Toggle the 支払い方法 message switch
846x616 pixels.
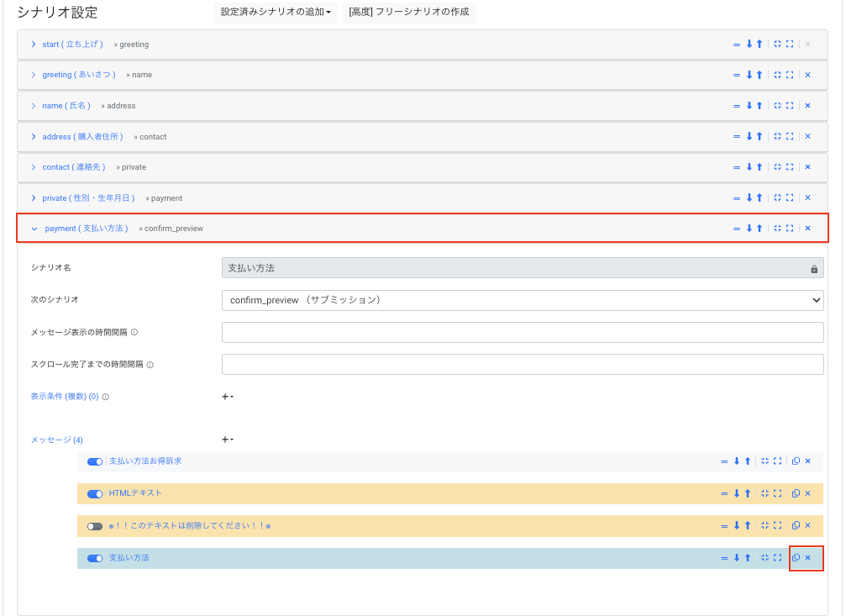click(x=95, y=558)
